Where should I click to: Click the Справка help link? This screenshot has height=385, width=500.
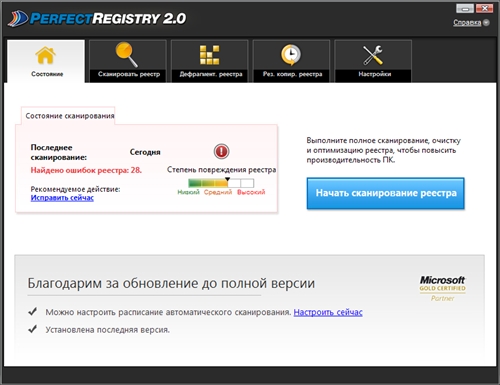(467, 23)
